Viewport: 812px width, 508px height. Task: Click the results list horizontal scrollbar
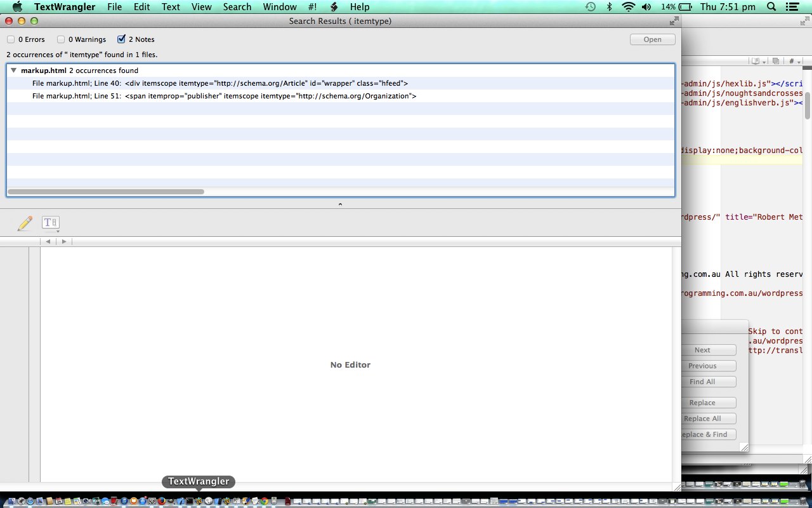[106, 191]
